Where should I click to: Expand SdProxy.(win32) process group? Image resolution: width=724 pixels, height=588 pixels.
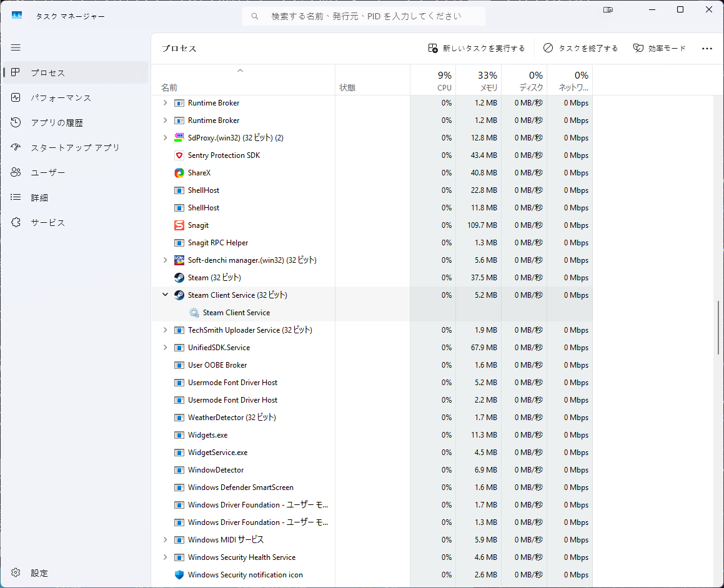166,138
